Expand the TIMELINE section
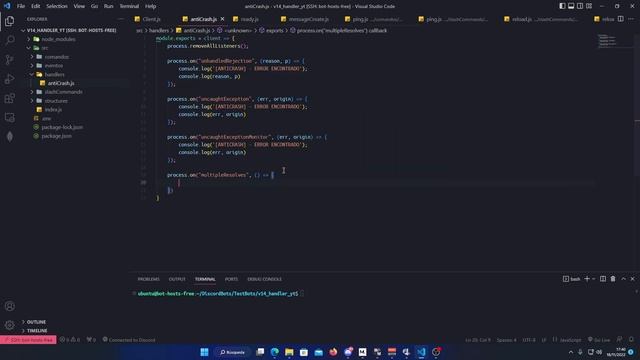 tap(37, 331)
